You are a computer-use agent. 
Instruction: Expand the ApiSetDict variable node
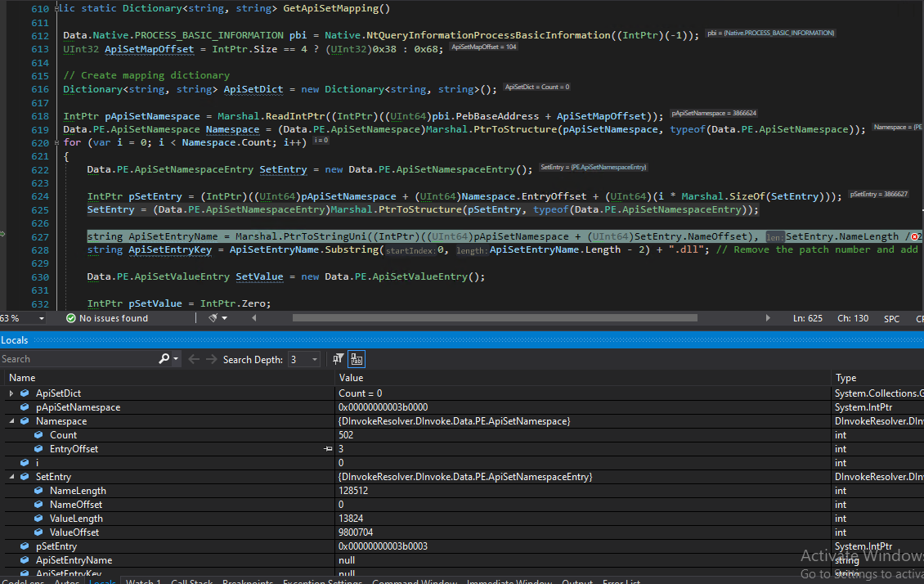[11, 393]
